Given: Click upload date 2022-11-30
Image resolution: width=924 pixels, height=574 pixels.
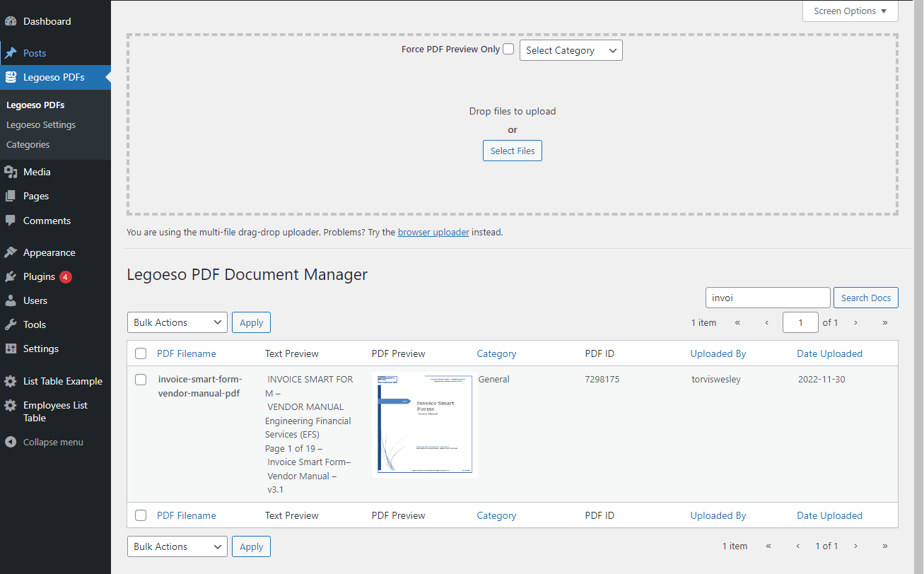Looking at the screenshot, I should click(821, 380).
